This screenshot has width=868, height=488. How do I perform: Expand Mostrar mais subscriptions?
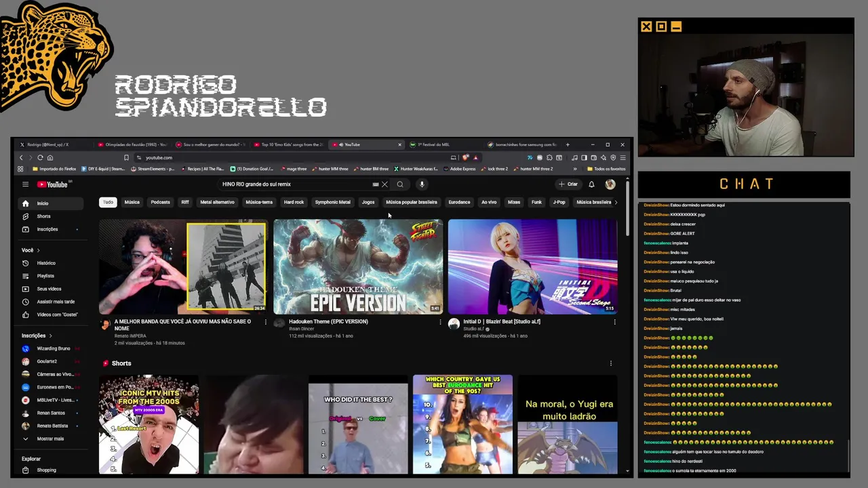coord(50,439)
